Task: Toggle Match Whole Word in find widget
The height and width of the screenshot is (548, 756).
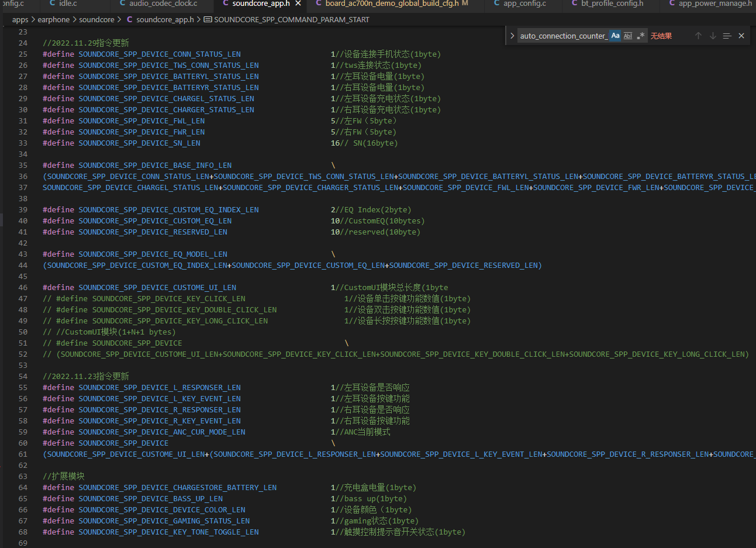Action: [x=628, y=36]
